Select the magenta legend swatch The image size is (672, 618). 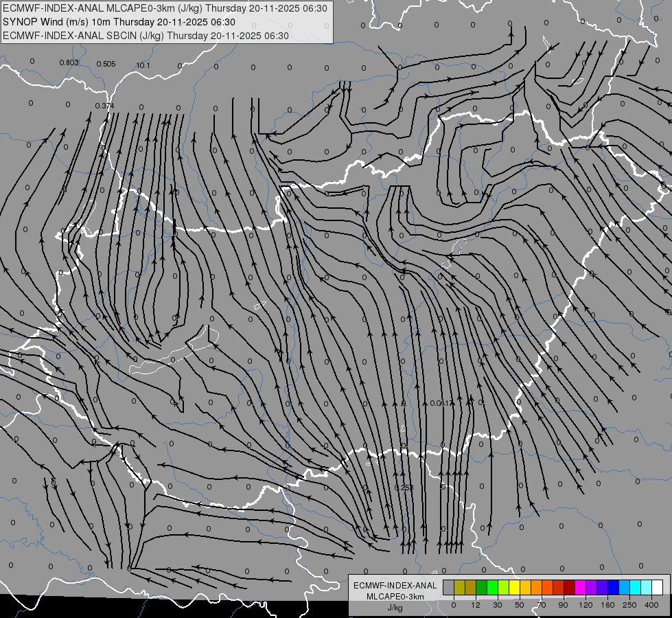click(580, 587)
